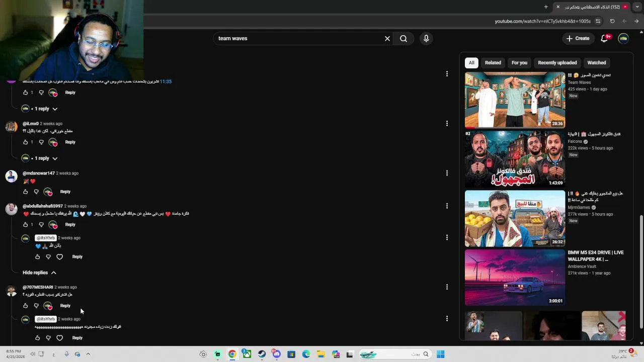Dislike the comment by @iLmx0

(41, 142)
